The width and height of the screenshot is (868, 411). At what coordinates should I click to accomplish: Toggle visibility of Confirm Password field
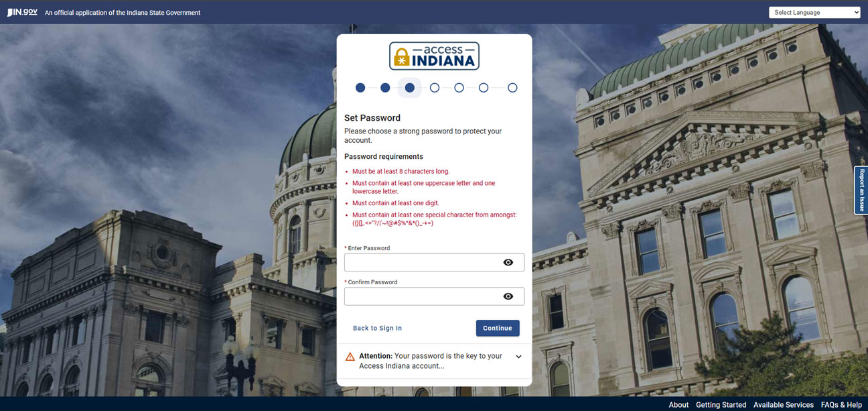point(508,296)
